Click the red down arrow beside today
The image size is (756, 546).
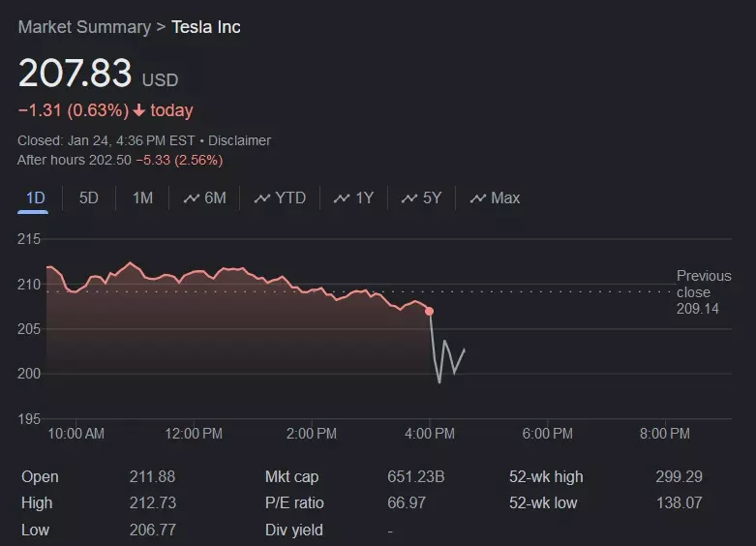[139, 110]
